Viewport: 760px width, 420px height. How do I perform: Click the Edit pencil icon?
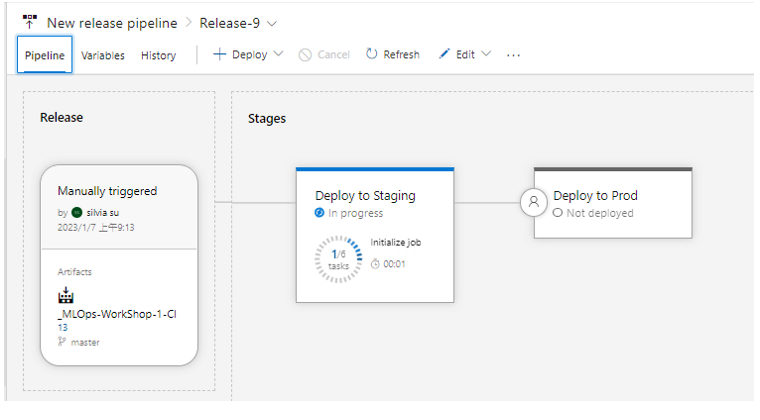[444, 54]
